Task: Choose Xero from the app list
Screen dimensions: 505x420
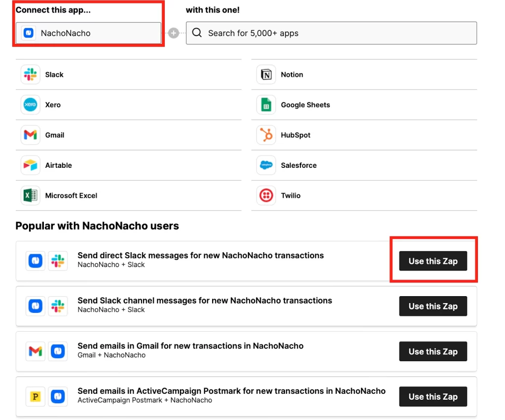Action: click(129, 105)
